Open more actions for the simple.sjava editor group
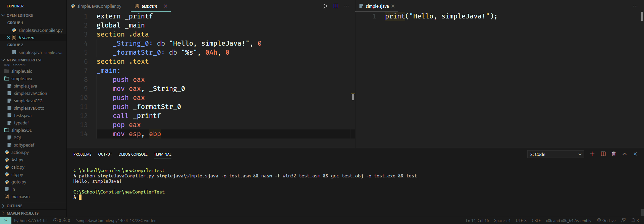Image resolution: width=644 pixels, height=224 pixels. (635, 6)
